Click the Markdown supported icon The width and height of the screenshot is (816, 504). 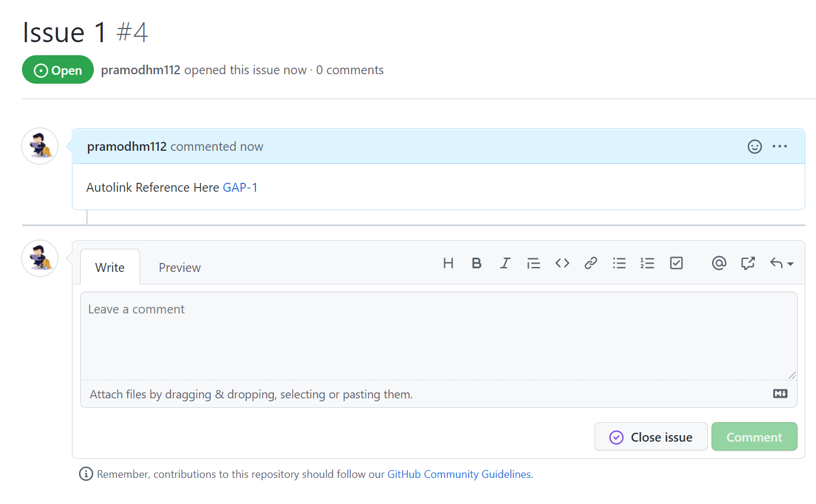tap(780, 394)
